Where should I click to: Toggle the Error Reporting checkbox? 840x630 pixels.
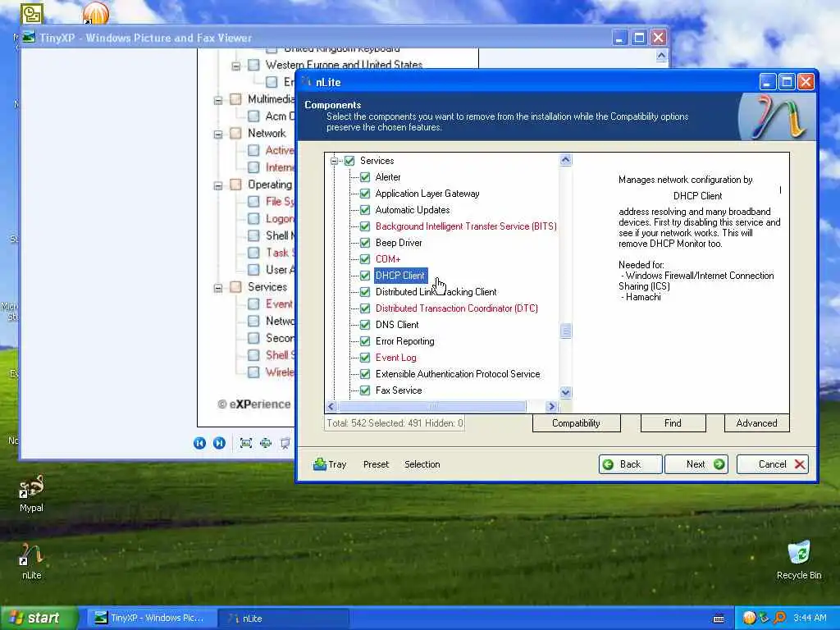[365, 340]
